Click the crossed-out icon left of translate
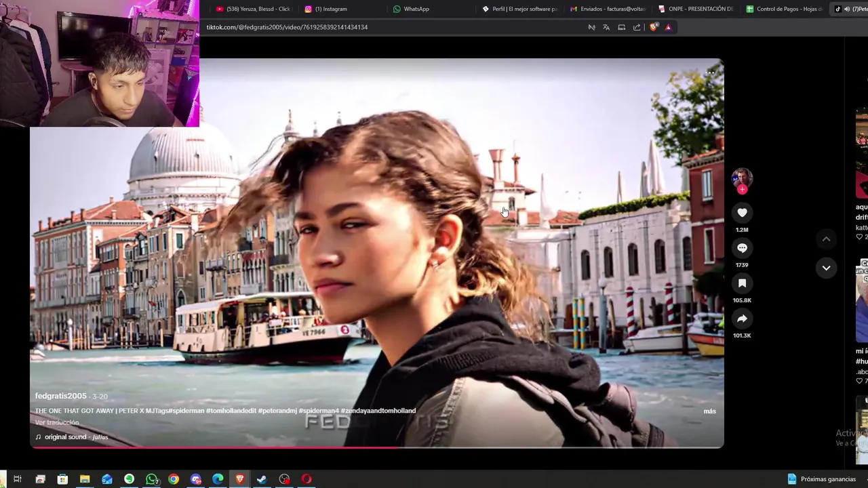The image size is (868, 488). pyautogui.click(x=591, y=27)
